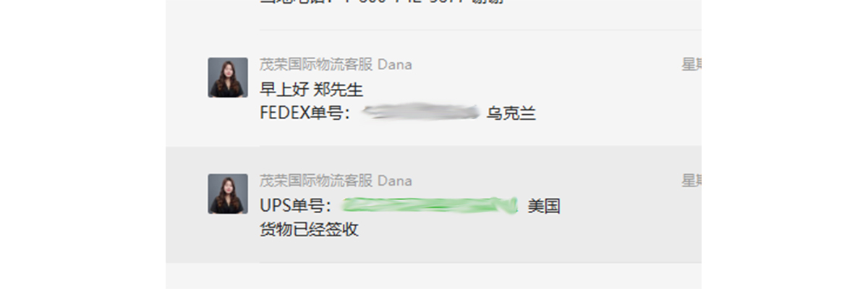Click the empty chat area below the last message
This screenshot has width=868, height=289.
pos(433,276)
